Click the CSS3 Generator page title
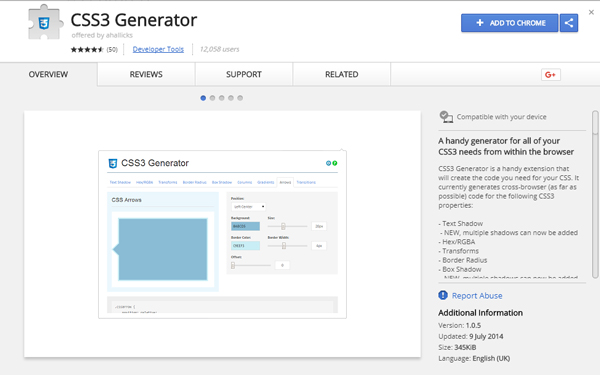 tap(134, 20)
